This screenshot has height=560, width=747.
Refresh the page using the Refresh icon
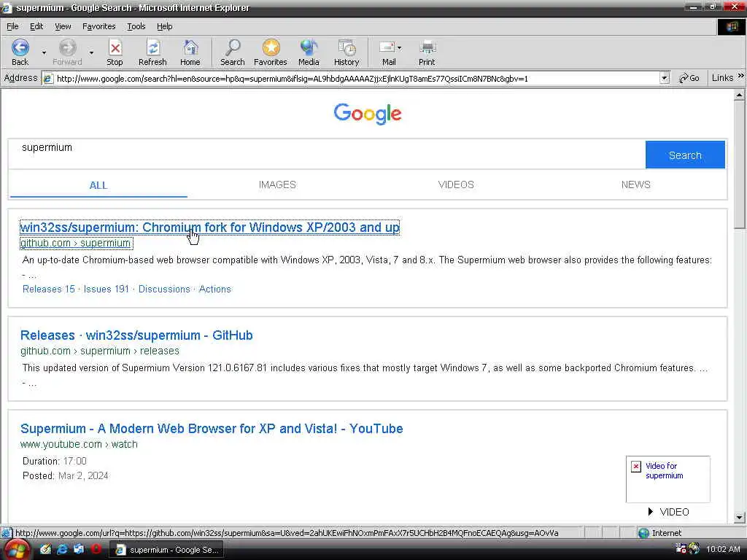(153, 48)
